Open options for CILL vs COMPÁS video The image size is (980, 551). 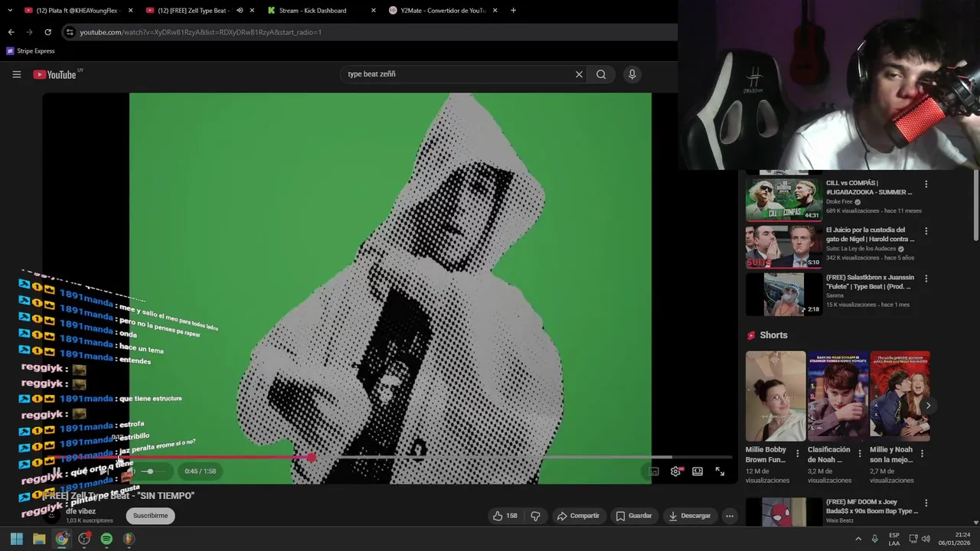click(926, 184)
